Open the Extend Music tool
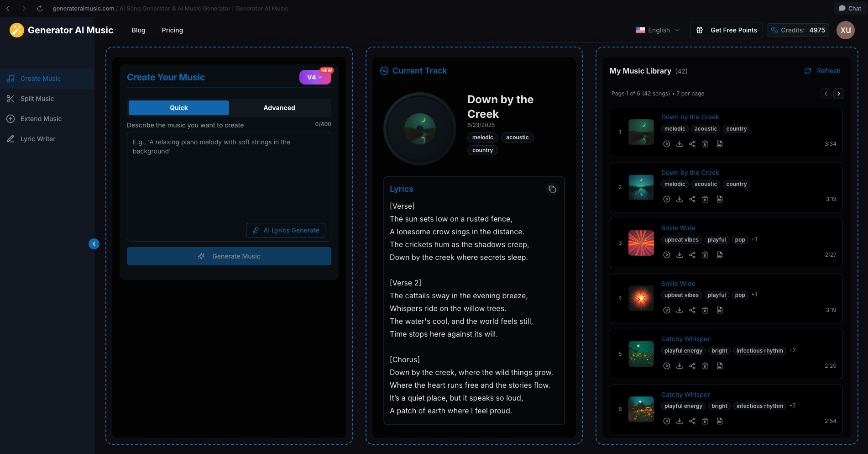The image size is (868, 454). [x=41, y=118]
